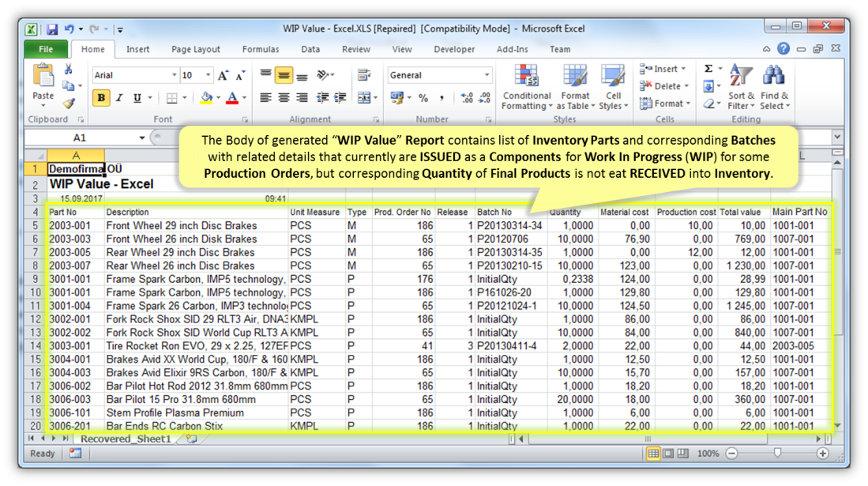
Task: Switch to Page Break Preview button
Action: (683, 454)
